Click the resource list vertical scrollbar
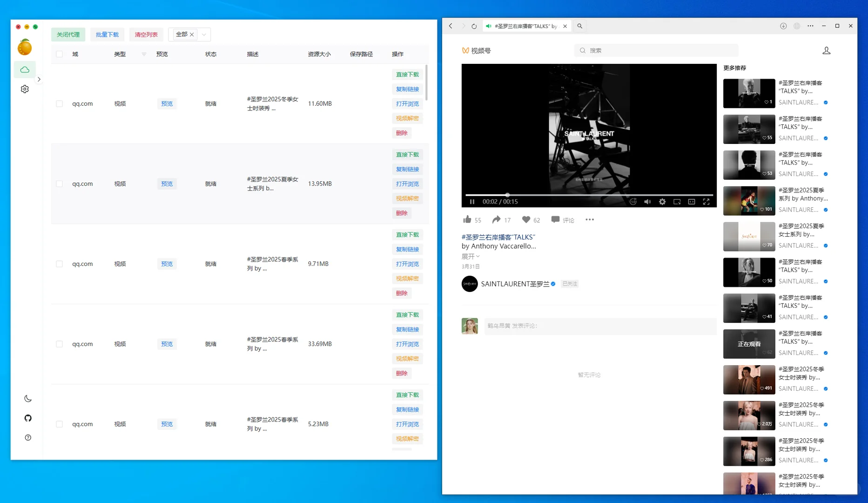 [426, 82]
